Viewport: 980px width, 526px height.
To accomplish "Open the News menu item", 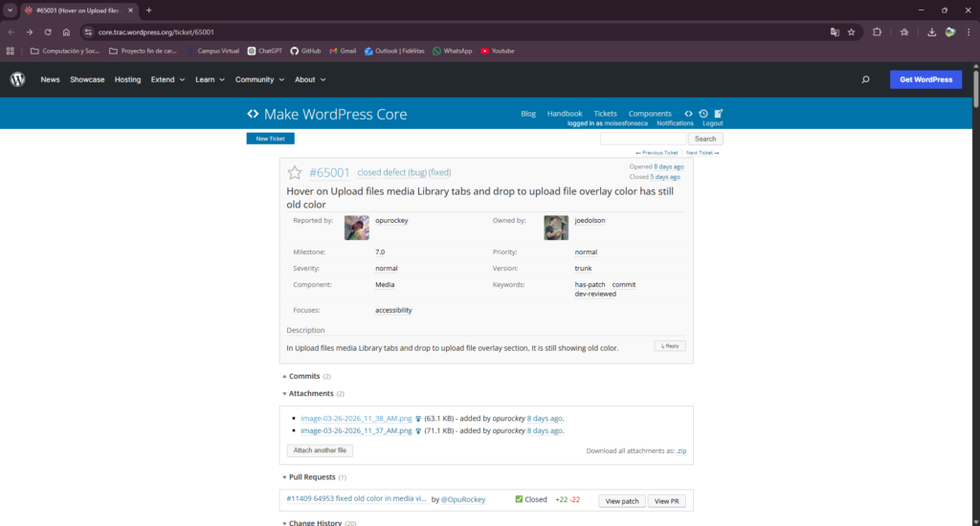I will (x=50, y=79).
